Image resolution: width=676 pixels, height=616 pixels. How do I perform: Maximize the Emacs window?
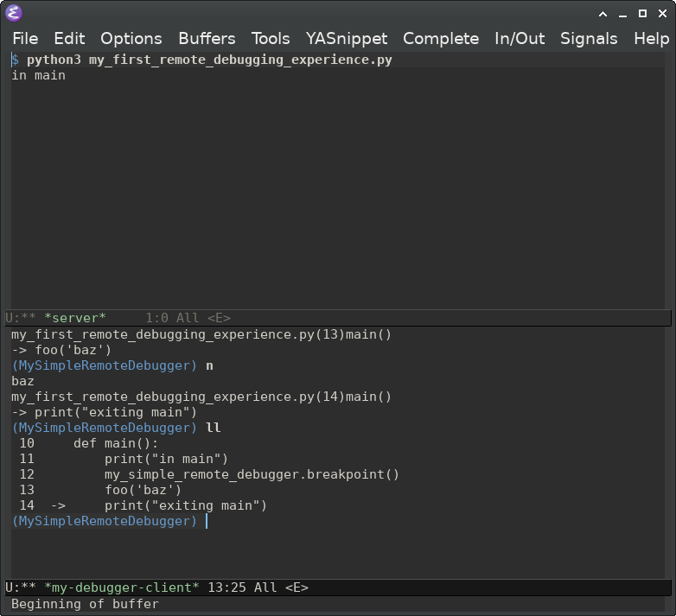click(x=642, y=14)
